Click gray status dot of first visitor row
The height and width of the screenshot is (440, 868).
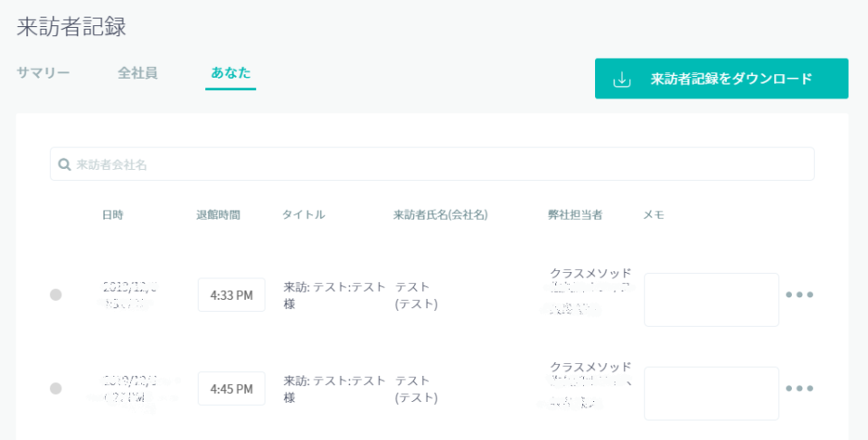coord(56,295)
